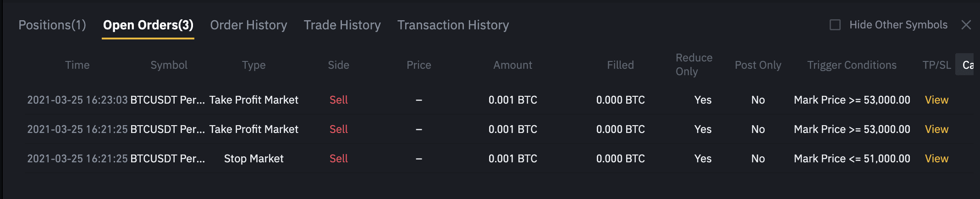View TP/SL for second Take Profit Market order
This screenshot has height=199, width=980.
pos(936,129)
